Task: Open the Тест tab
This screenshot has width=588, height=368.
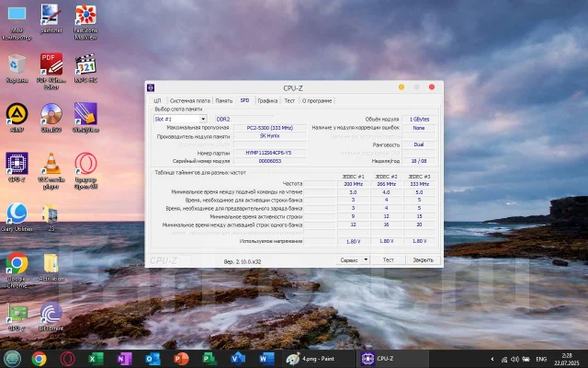Action: tap(289, 100)
